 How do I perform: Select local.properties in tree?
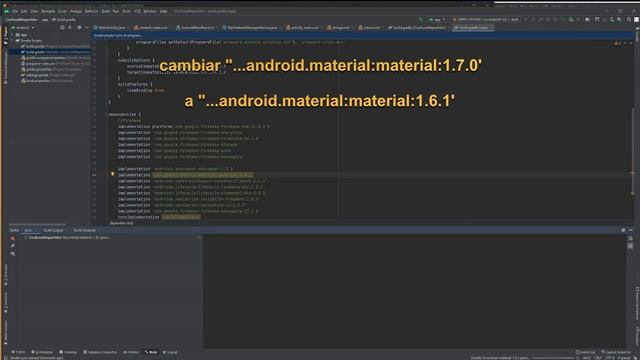(47, 81)
